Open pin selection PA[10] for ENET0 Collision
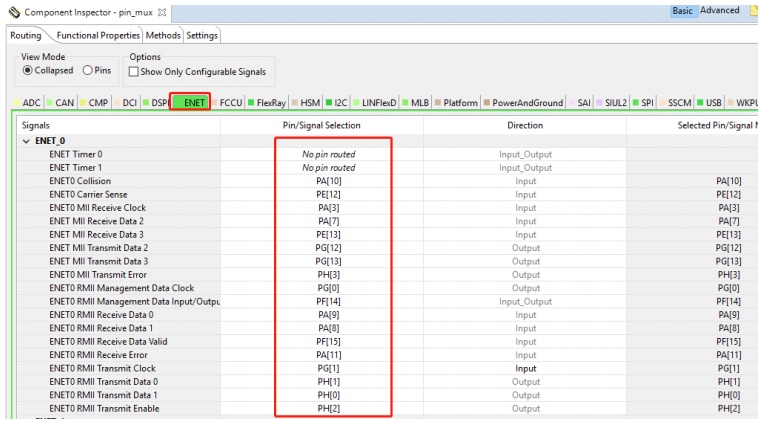This screenshot has height=422, width=763. point(329,181)
